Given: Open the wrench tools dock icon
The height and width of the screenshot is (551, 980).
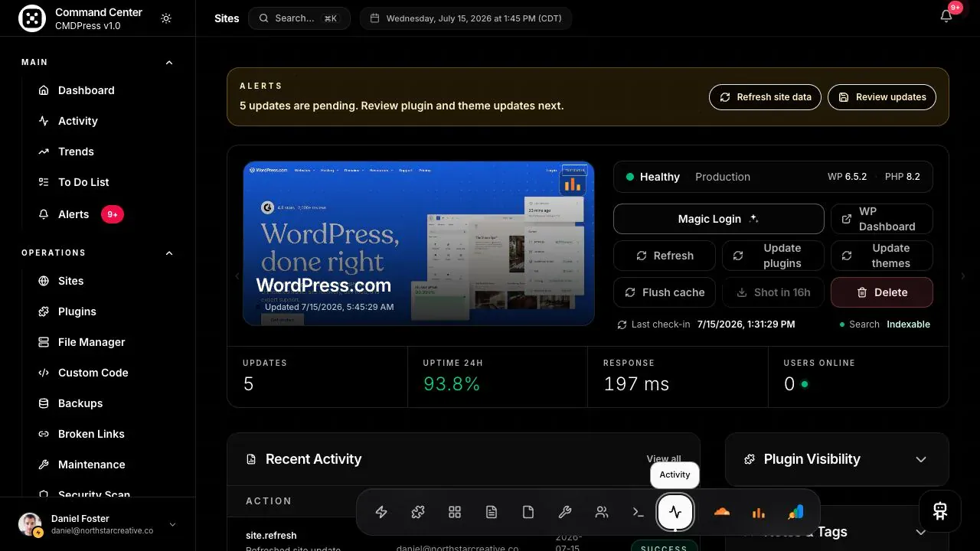Looking at the screenshot, I should click(x=565, y=513).
